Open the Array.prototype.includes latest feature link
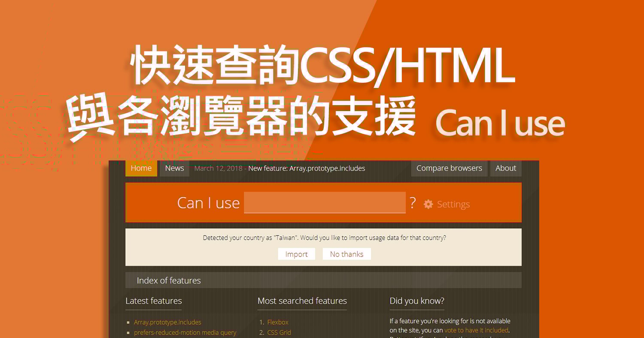This screenshot has height=338, width=644. point(167,322)
